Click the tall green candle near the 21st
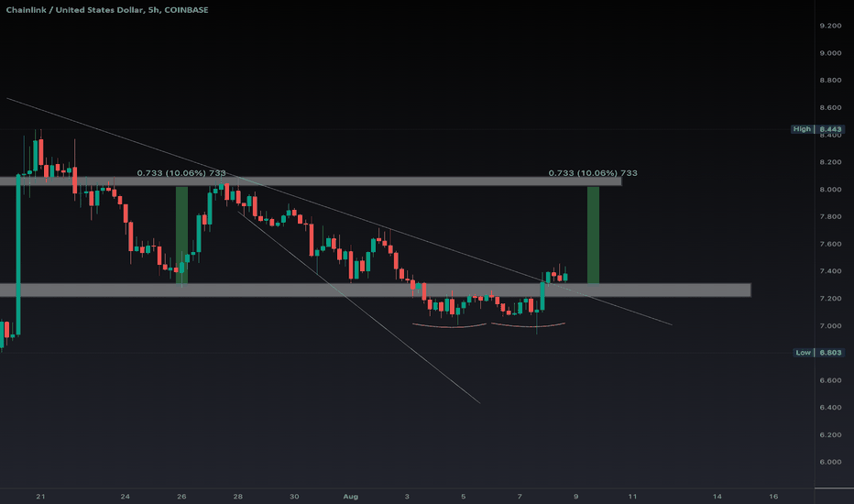Image resolution: width=854 pixels, height=504 pixels. tap(18, 255)
